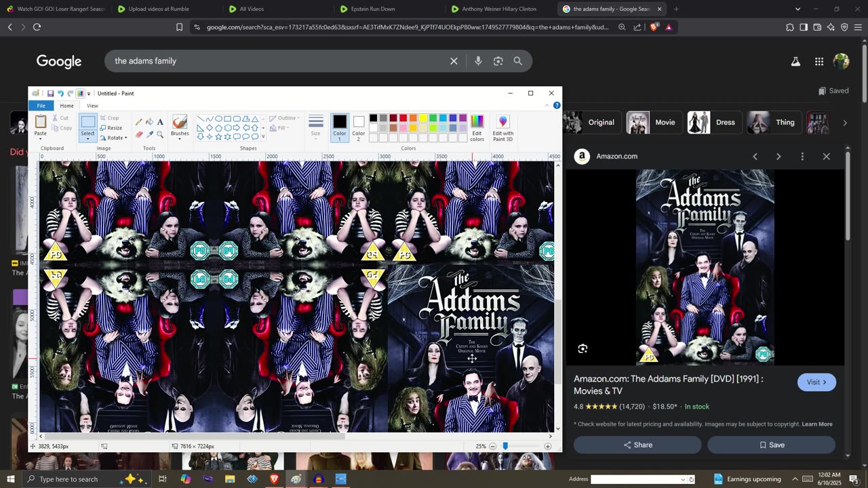
Task: Open Google Search Labs flask icon
Action: pyautogui.click(x=795, y=62)
